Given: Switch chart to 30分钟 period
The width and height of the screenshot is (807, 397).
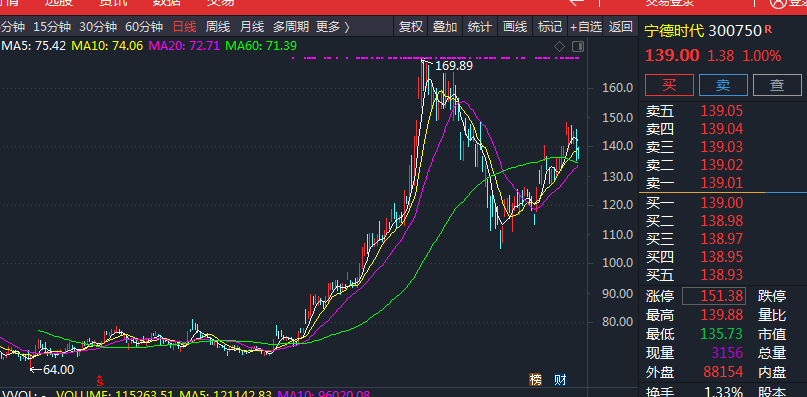Looking at the screenshot, I should coord(98,27).
